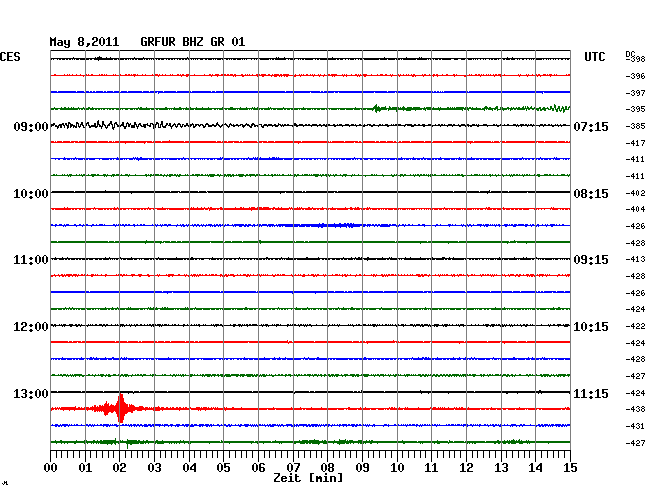Click minute tick label '09' on the axis
Image resolution: width=650 pixels, height=494 pixels.
pyautogui.click(x=362, y=468)
